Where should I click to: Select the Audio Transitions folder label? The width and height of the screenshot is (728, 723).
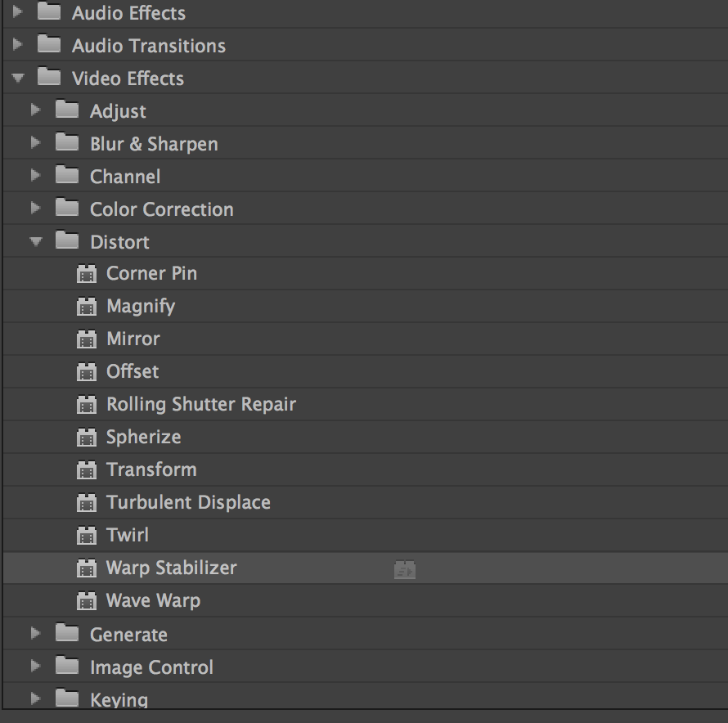(x=149, y=46)
